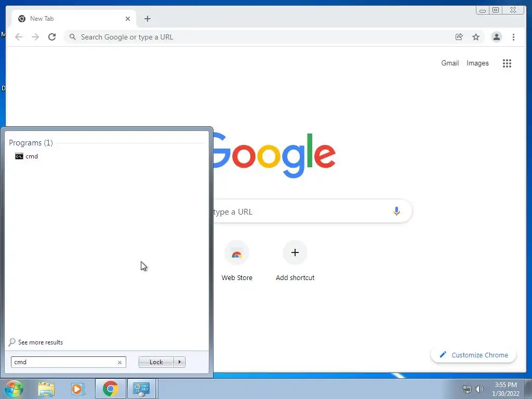This screenshot has height=399, width=532.
Task: Minimize the Chrome window
Action: [x=483, y=10]
